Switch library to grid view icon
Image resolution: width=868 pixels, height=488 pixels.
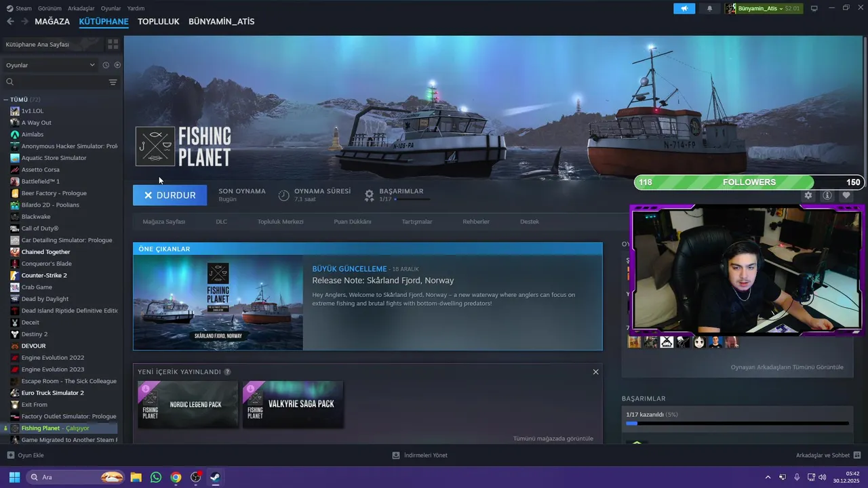tap(113, 44)
